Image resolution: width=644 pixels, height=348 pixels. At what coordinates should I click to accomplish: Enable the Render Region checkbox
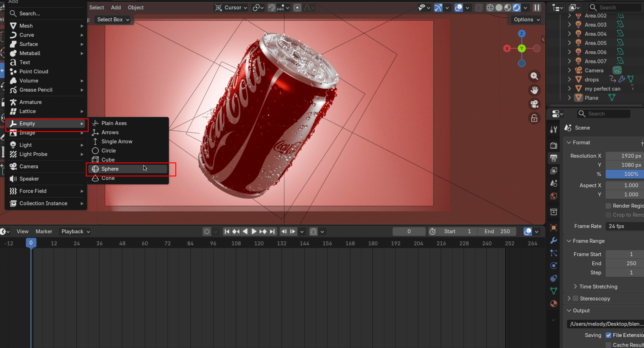tap(608, 206)
